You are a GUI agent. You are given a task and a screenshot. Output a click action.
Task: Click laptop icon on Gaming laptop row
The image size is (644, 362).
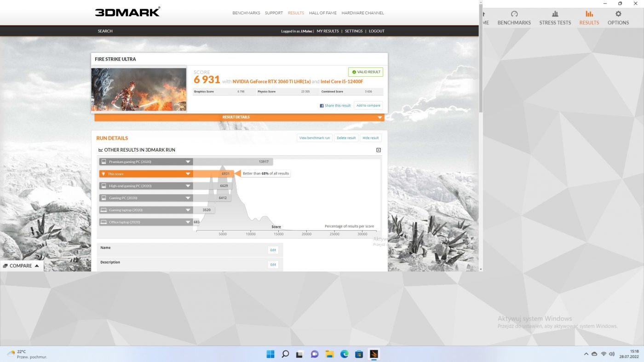coord(104,210)
